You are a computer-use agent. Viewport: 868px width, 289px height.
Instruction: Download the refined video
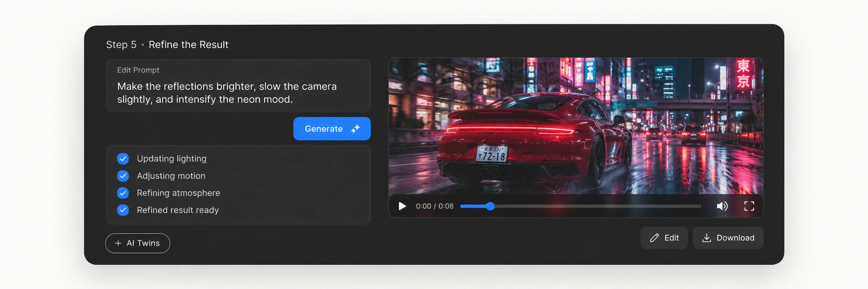(x=728, y=238)
